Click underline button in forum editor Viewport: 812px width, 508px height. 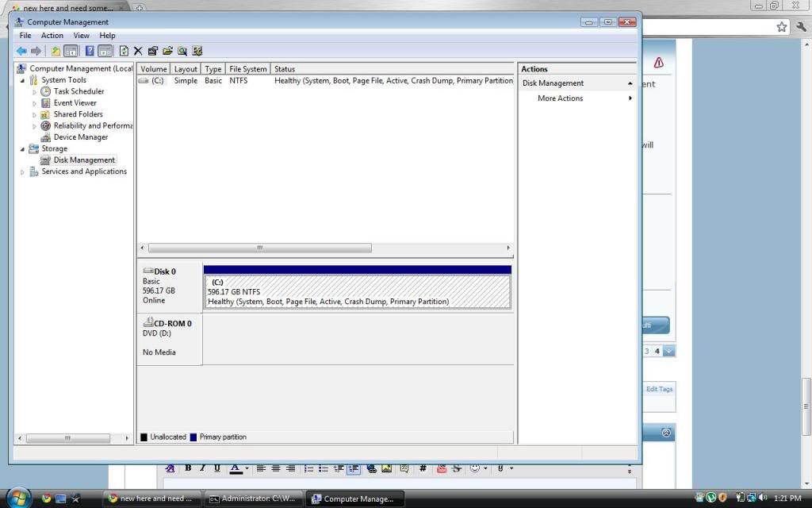pos(217,468)
